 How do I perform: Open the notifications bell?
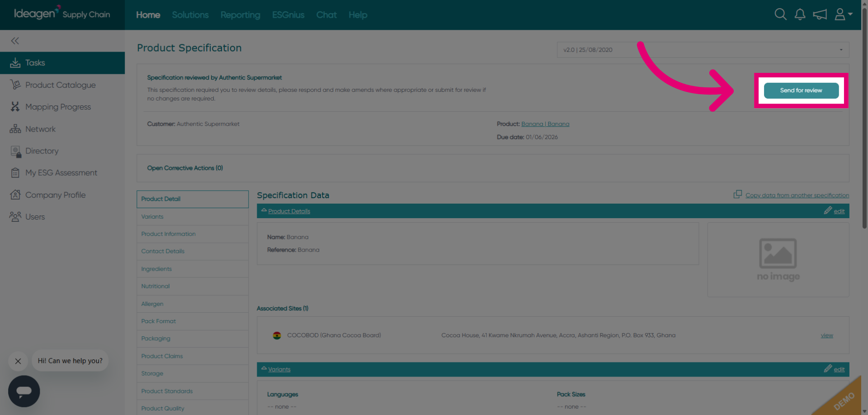pyautogui.click(x=800, y=14)
